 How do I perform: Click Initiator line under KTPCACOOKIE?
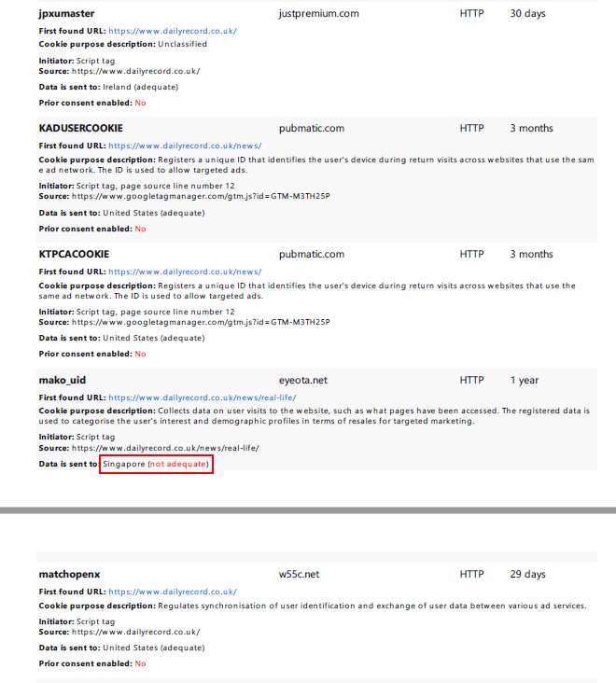pos(137,312)
